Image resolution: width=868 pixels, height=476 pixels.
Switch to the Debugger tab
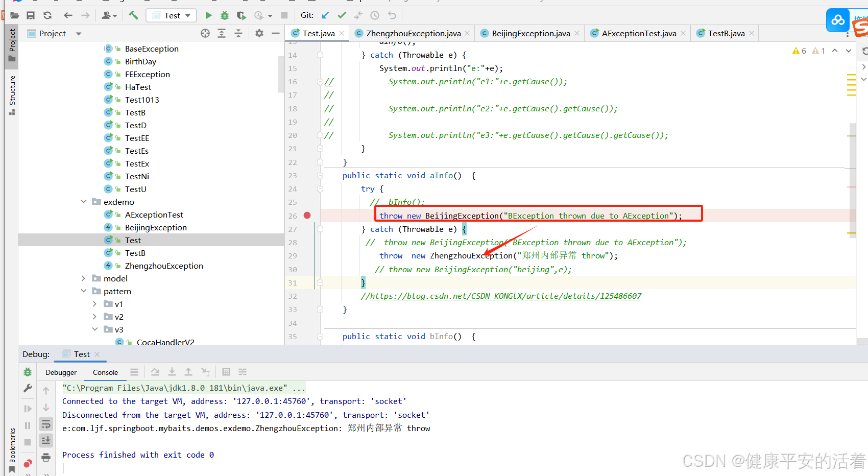(60, 372)
